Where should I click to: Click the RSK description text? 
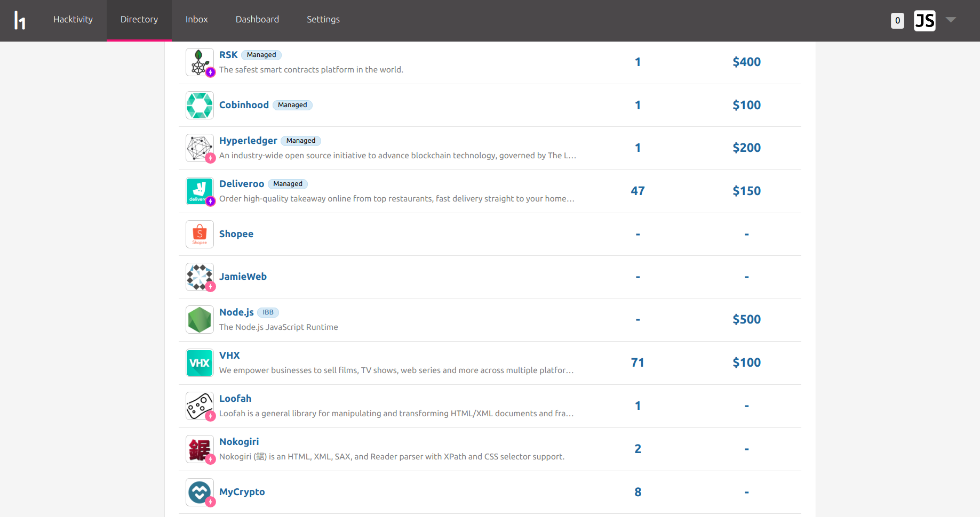(311, 70)
